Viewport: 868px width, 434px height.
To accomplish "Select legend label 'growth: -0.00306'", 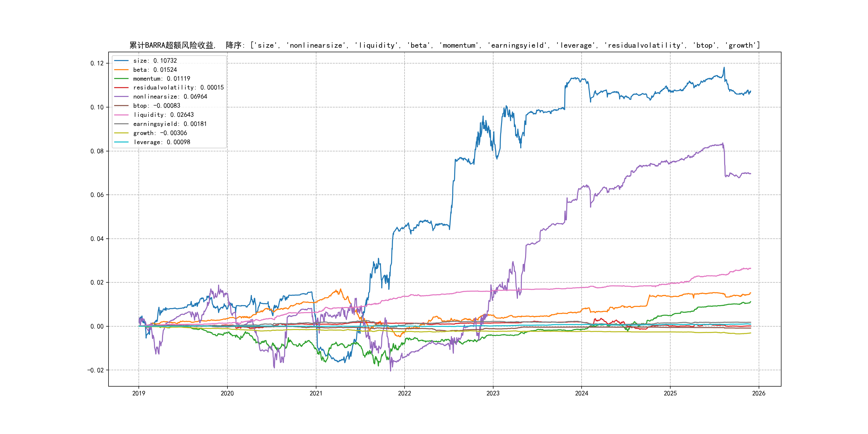I will coord(160,133).
